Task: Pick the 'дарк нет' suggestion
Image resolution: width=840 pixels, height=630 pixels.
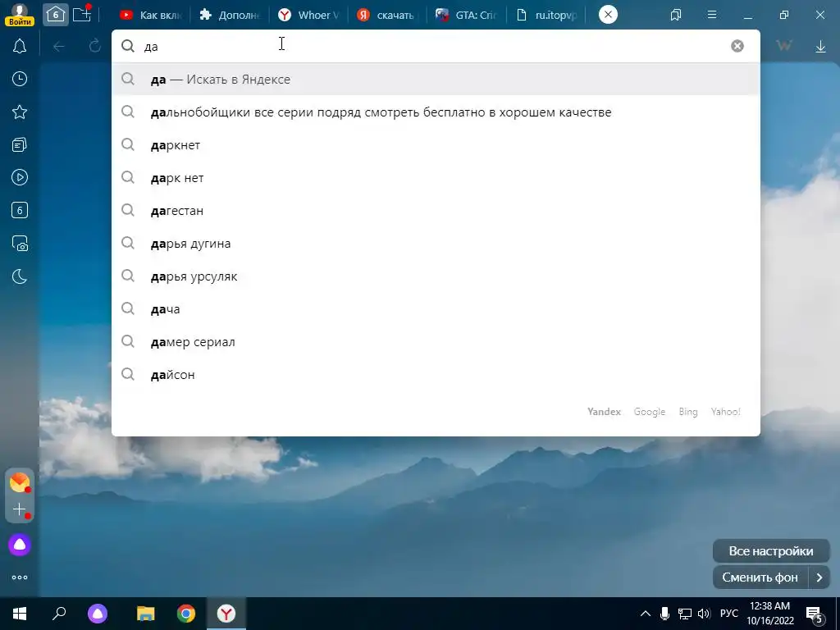Action: (436, 178)
